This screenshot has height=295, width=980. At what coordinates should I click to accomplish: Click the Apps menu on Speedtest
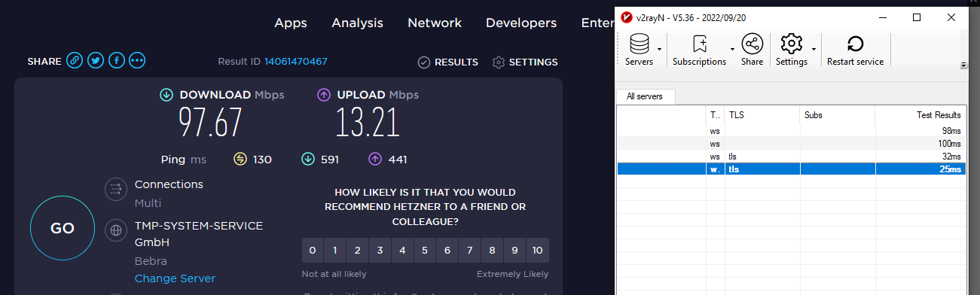[x=291, y=23]
